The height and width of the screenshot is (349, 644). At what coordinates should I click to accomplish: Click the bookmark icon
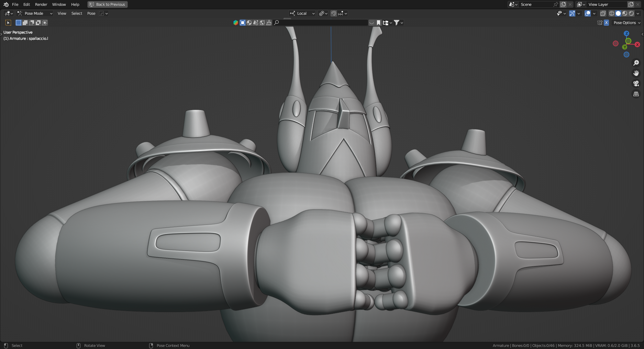coord(378,23)
